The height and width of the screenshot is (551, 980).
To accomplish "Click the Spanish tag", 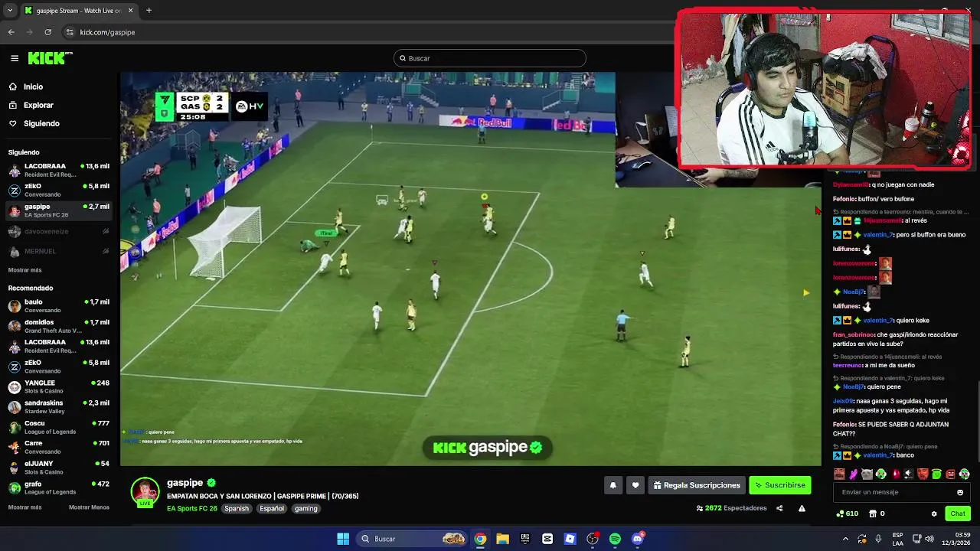I will [x=237, y=508].
